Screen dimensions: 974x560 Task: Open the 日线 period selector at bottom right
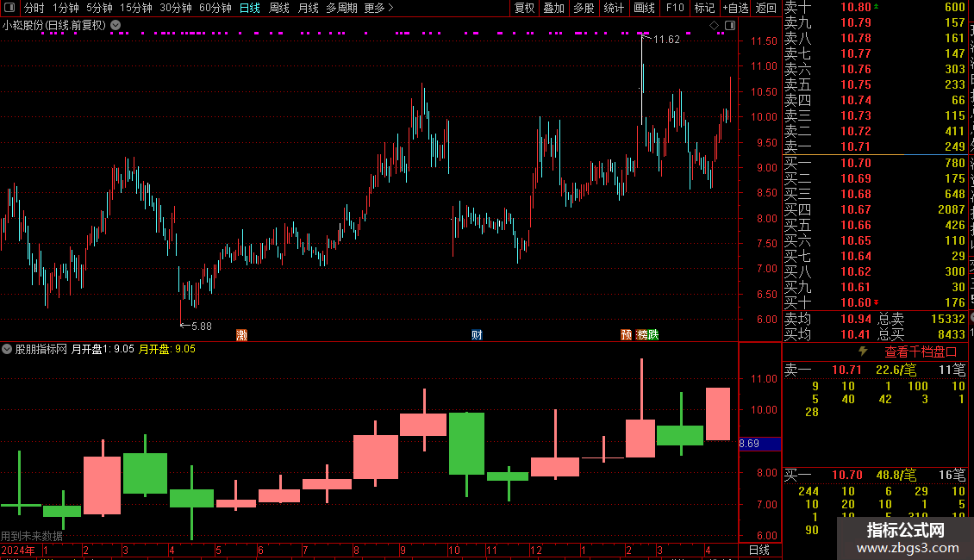759,550
